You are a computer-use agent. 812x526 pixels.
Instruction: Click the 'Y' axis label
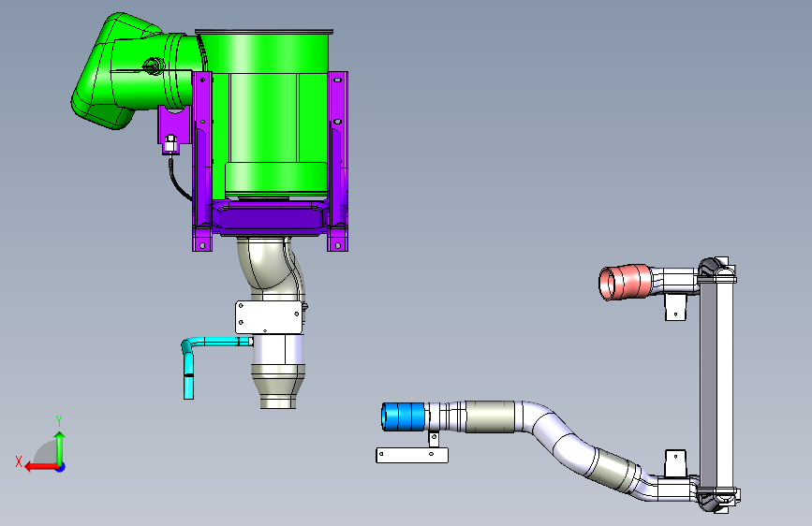pyautogui.click(x=59, y=421)
